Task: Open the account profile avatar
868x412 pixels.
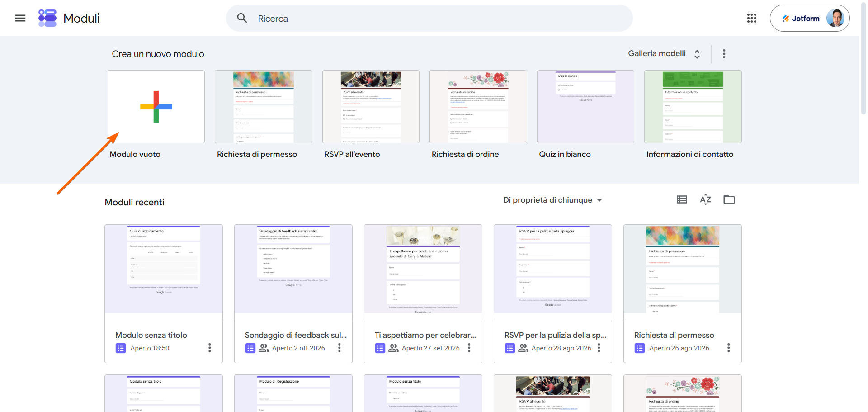Action: [835, 18]
